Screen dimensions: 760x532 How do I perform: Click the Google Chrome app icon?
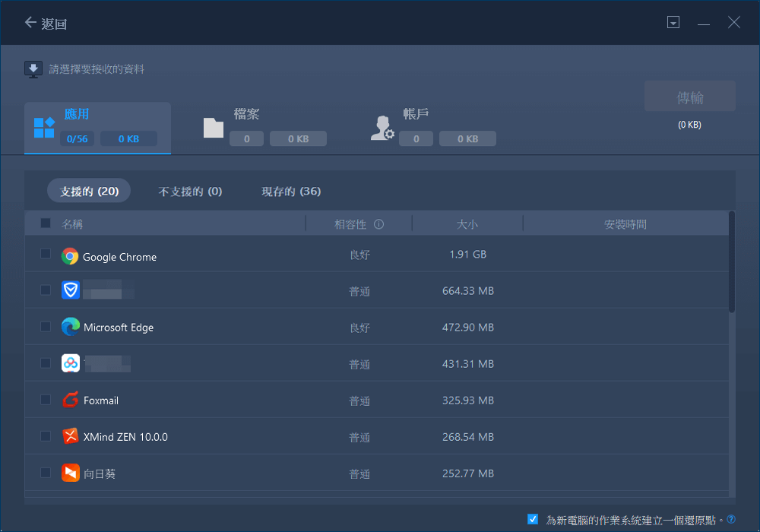click(70, 256)
